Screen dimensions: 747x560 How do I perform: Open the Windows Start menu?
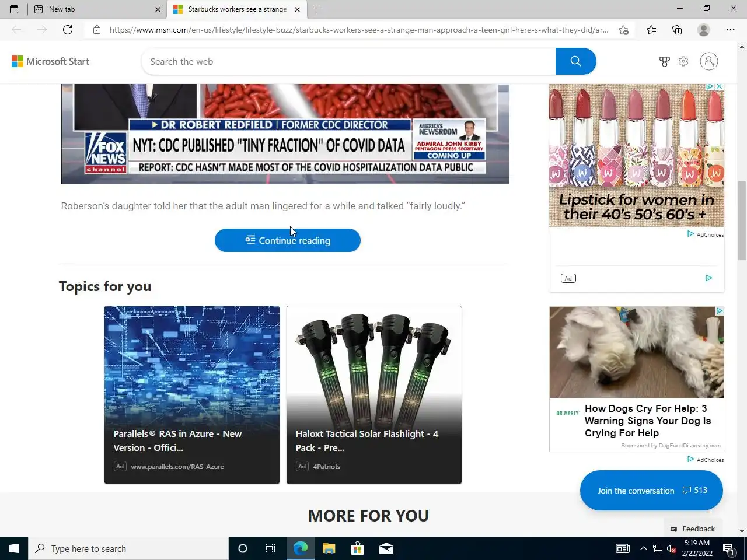click(14, 548)
